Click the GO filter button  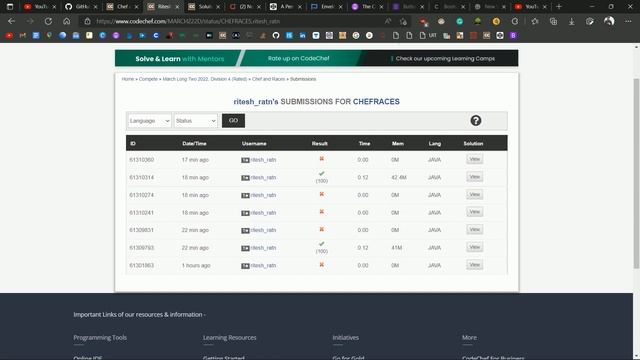click(x=233, y=120)
